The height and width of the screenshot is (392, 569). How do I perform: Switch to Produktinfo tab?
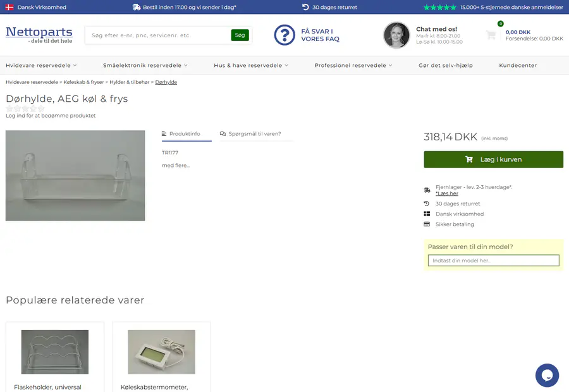[x=186, y=134]
